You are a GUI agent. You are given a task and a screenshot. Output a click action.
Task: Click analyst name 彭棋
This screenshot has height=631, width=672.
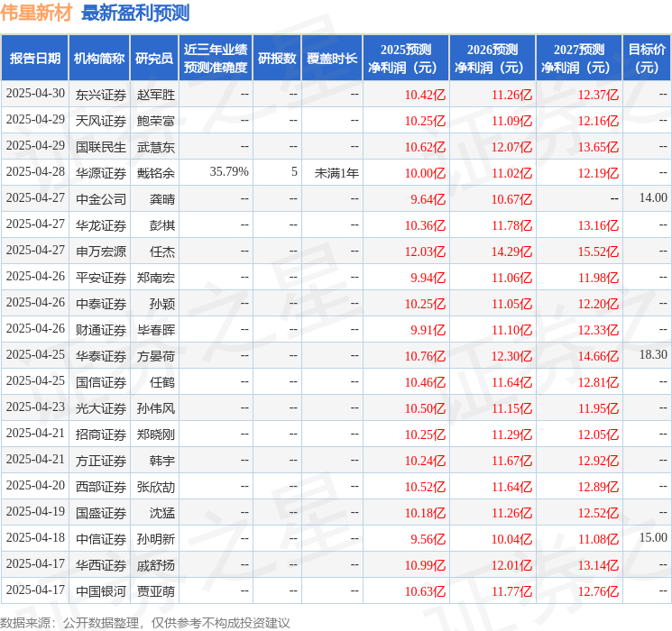pyautogui.click(x=162, y=225)
